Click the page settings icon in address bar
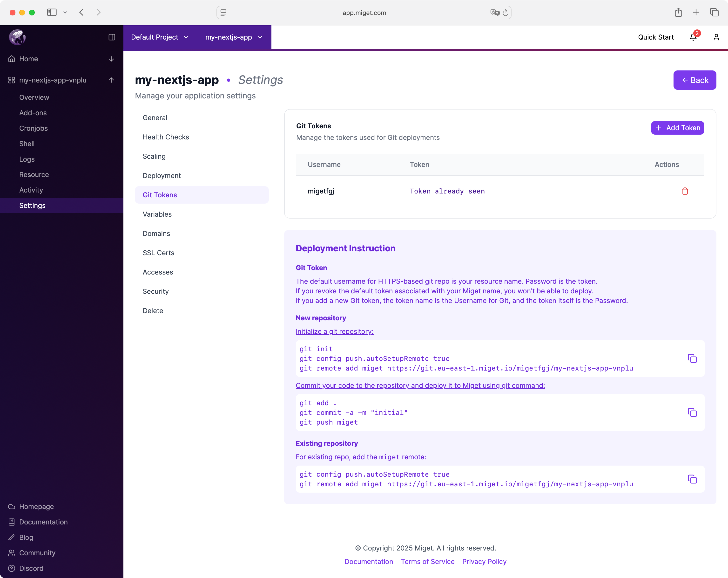Viewport: 728px width, 578px height. [223, 13]
